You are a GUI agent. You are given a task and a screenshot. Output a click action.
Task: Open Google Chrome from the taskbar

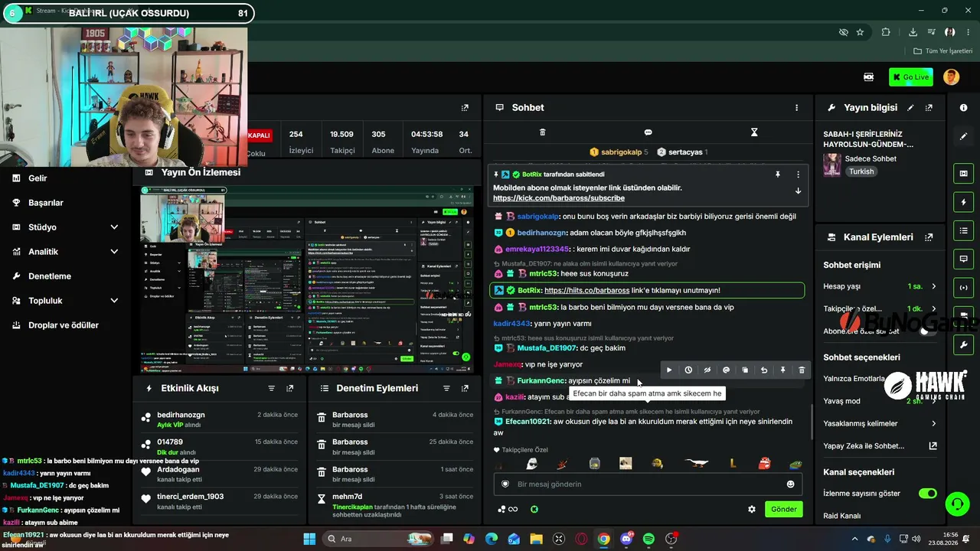(x=603, y=539)
